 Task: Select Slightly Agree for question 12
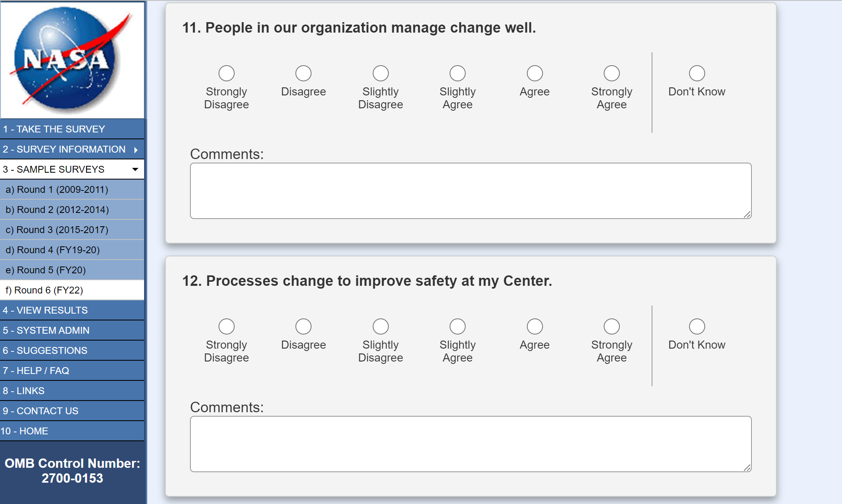point(458,326)
